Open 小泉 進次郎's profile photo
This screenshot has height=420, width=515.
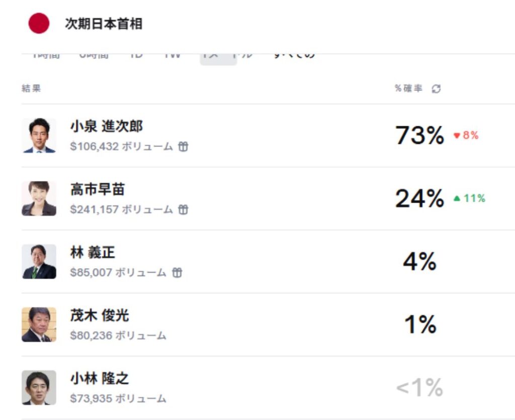point(39,136)
